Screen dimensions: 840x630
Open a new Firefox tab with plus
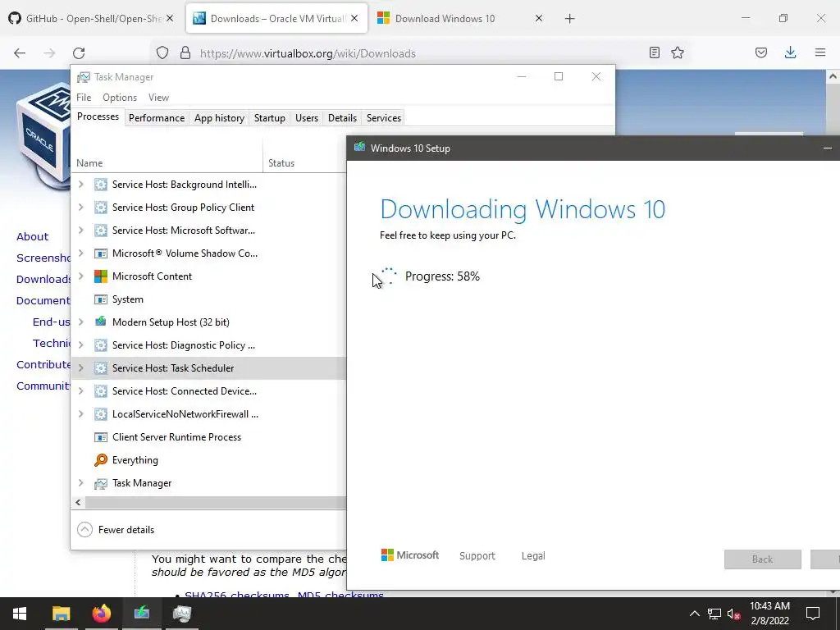pyautogui.click(x=569, y=19)
